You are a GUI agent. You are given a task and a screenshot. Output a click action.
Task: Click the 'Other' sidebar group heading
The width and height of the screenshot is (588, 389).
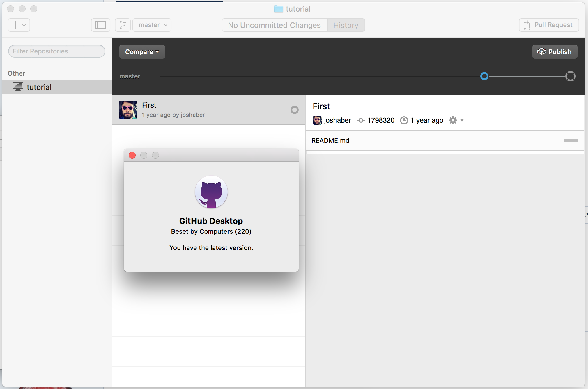(16, 73)
